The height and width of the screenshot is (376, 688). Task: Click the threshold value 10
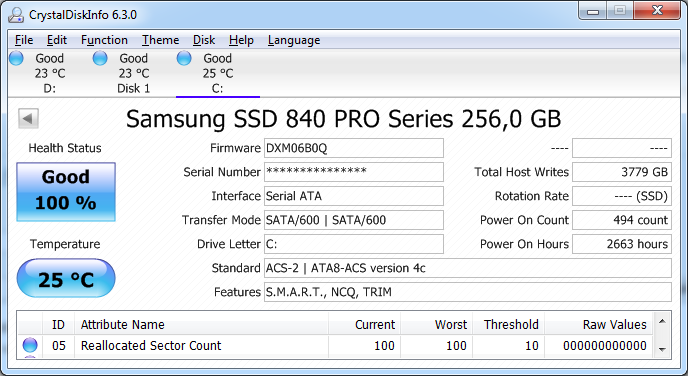pos(532,346)
